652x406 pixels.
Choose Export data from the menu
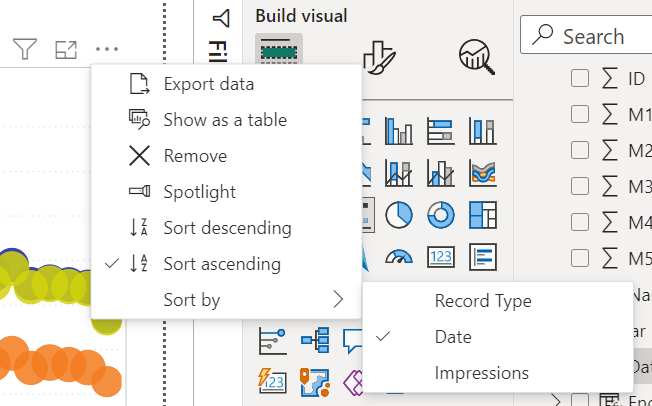(226, 84)
